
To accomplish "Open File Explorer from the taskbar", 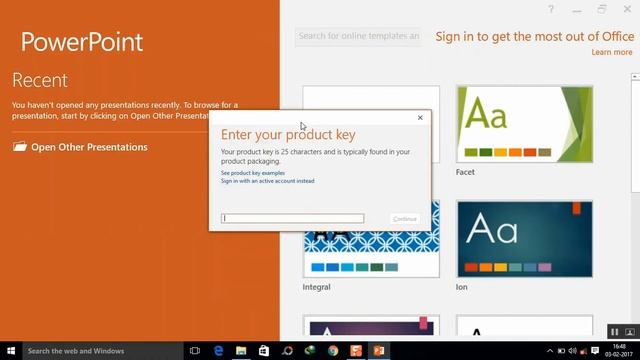I will pyautogui.click(x=241, y=351).
